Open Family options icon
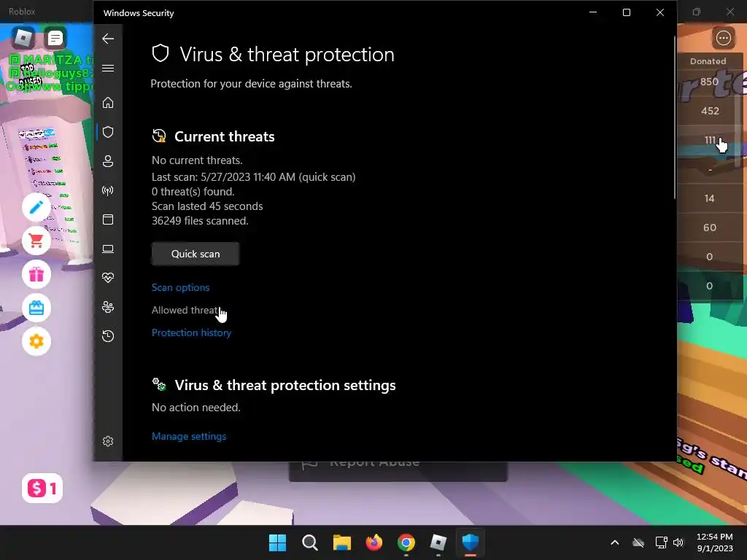 click(108, 307)
